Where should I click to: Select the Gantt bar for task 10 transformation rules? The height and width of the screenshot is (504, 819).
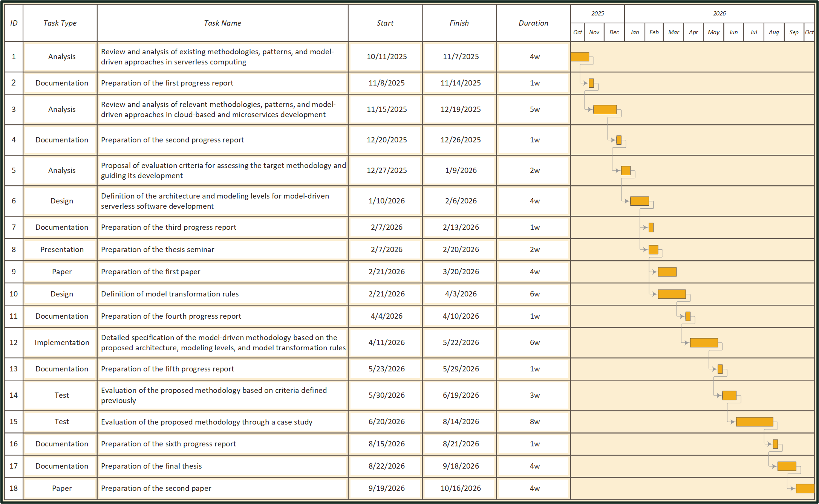click(672, 294)
